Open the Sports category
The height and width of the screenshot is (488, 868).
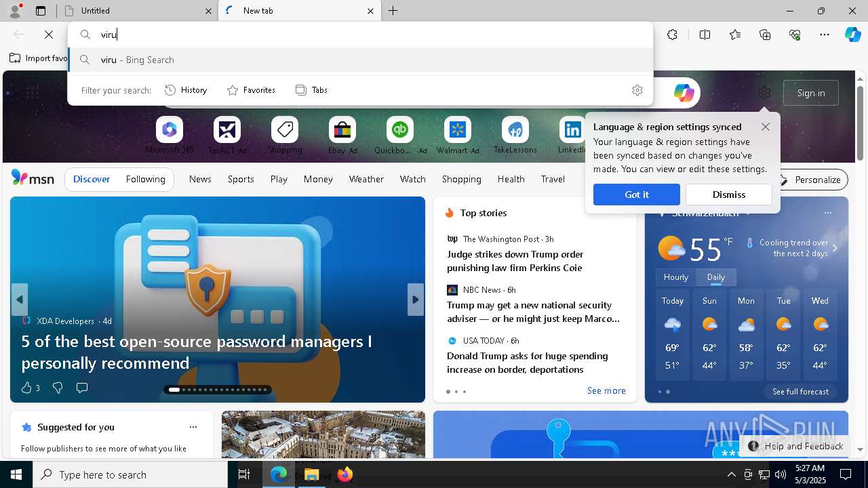click(x=241, y=180)
